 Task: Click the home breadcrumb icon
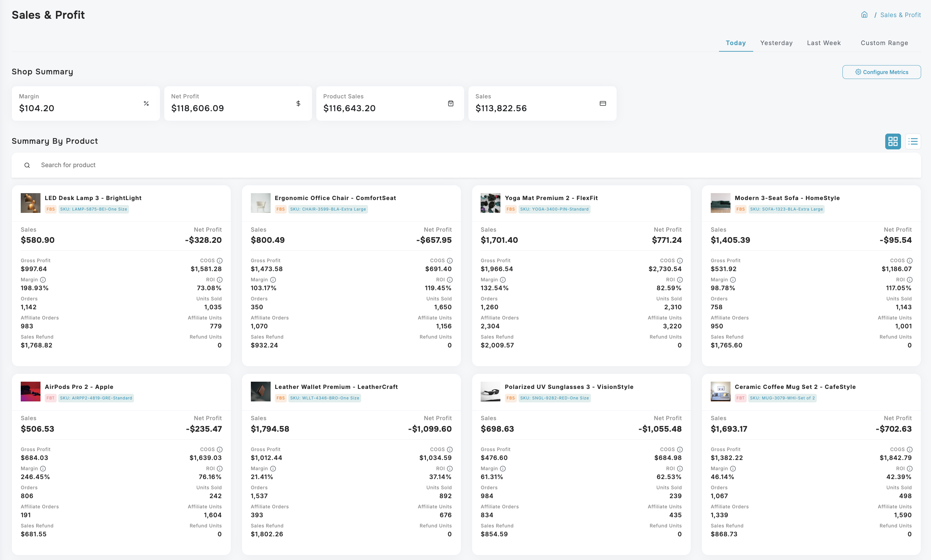(x=864, y=15)
